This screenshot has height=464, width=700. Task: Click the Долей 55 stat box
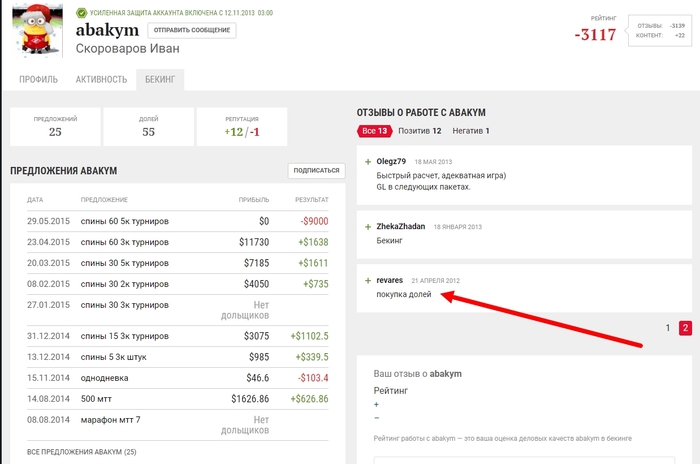[149, 126]
